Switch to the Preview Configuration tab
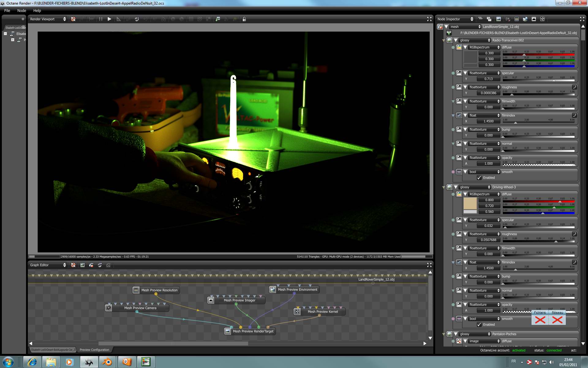This screenshot has height=368, width=588. click(x=94, y=350)
